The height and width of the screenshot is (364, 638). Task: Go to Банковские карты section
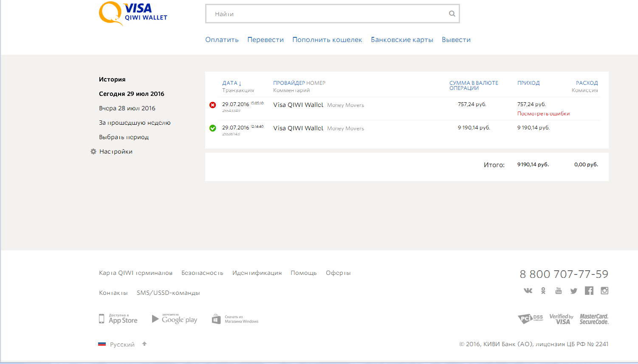click(x=402, y=39)
